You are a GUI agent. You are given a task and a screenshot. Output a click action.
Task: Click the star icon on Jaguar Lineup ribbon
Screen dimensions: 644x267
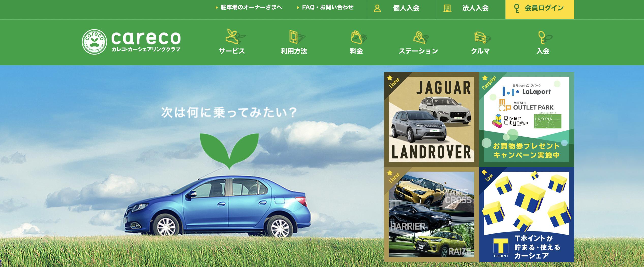(x=390, y=78)
